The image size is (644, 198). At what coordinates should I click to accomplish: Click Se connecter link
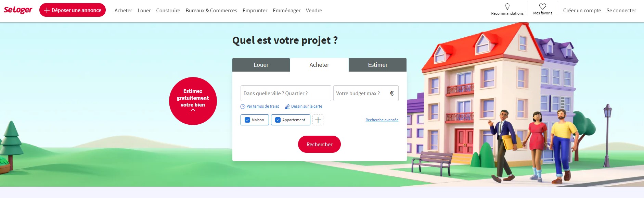[x=621, y=11]
